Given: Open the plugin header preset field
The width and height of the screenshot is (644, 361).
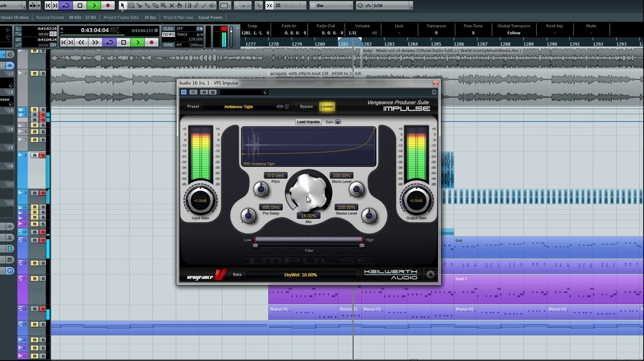Looking at the screenshot, I should pyautogui.click(x=241, y=92).
